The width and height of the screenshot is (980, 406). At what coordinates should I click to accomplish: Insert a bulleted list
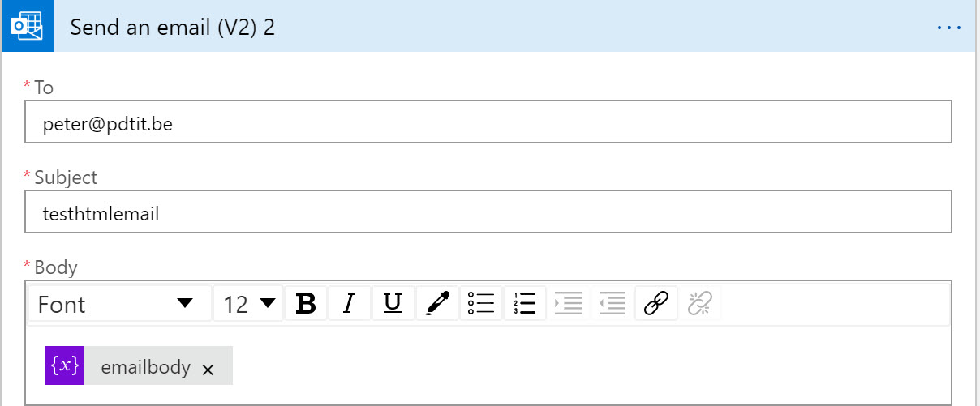click(x=481, y=304)
